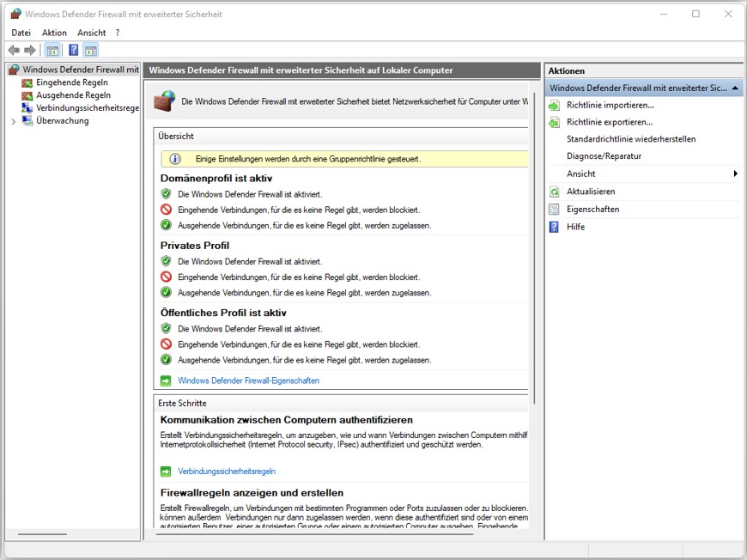
Task: Collapse the Windows Defender Firewall actions section
Action: [735, 88]
